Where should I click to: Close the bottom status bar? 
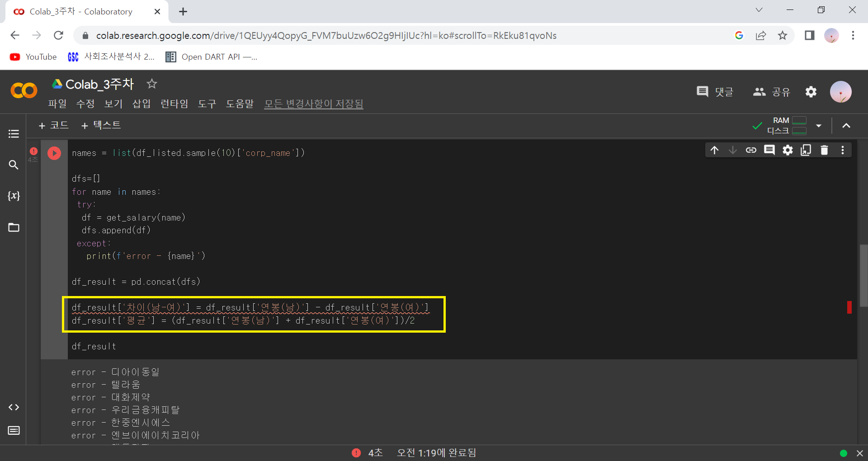pyautogui.click(x=860, y=453)
